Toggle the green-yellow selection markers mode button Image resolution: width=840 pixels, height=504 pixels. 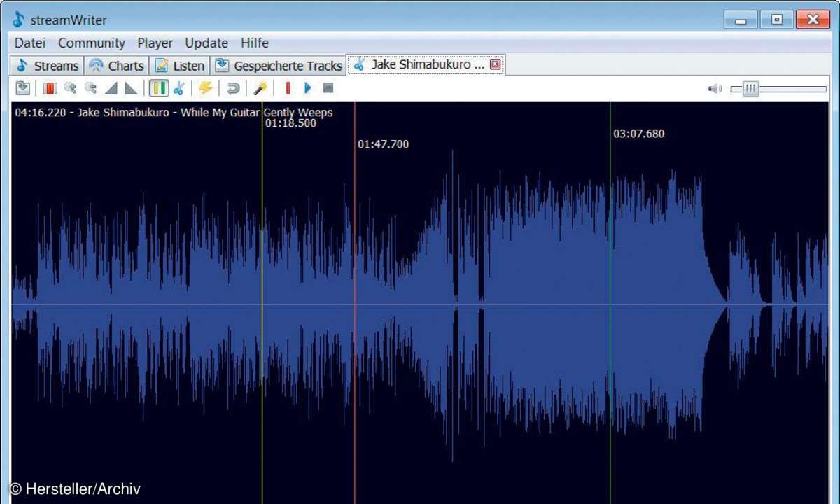pyautogui.click(x=159, y=88)
